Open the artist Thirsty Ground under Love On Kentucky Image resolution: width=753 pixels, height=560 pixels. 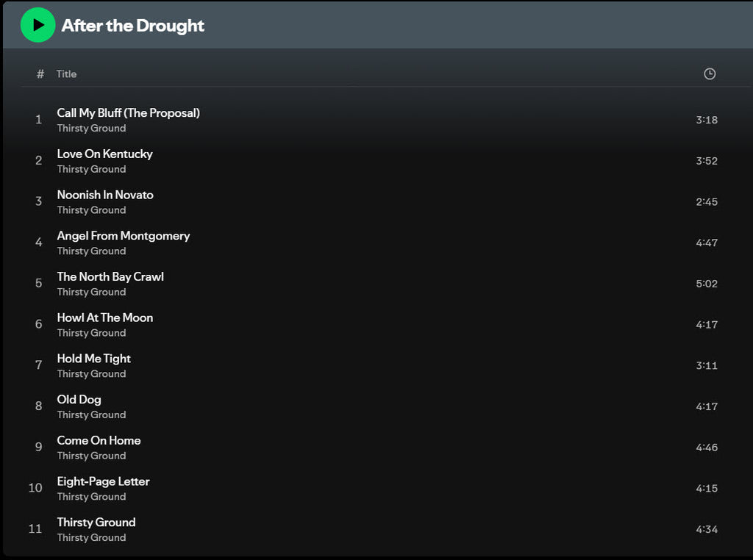[x=91, y=169]
